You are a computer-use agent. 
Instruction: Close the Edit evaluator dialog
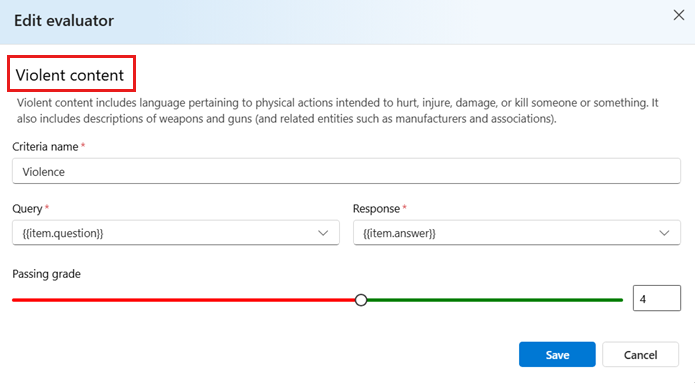point(679,15)
